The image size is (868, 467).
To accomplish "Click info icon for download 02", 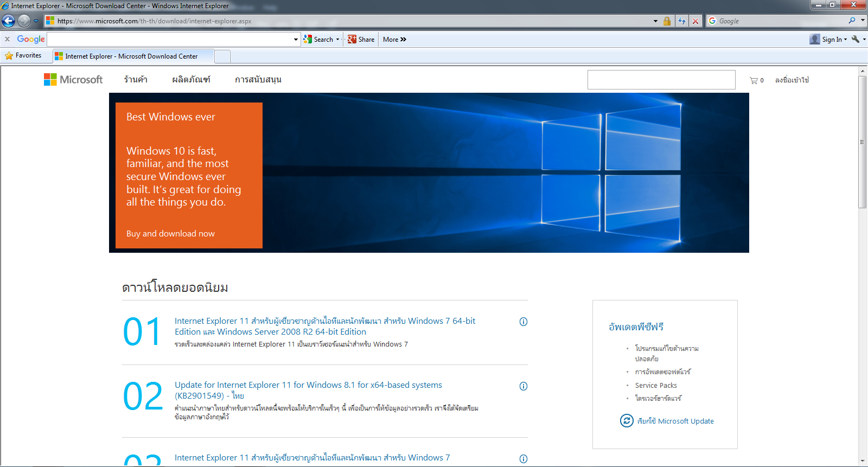I will point(524,386).
